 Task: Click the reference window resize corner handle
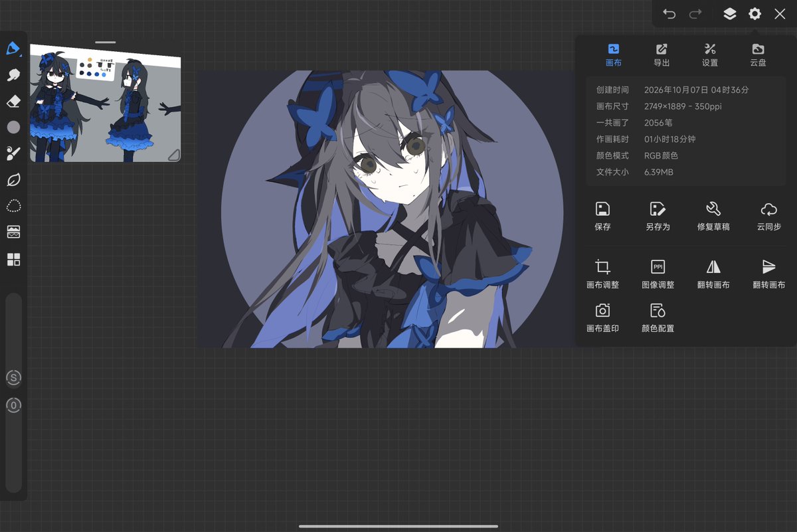pos(173,155)
